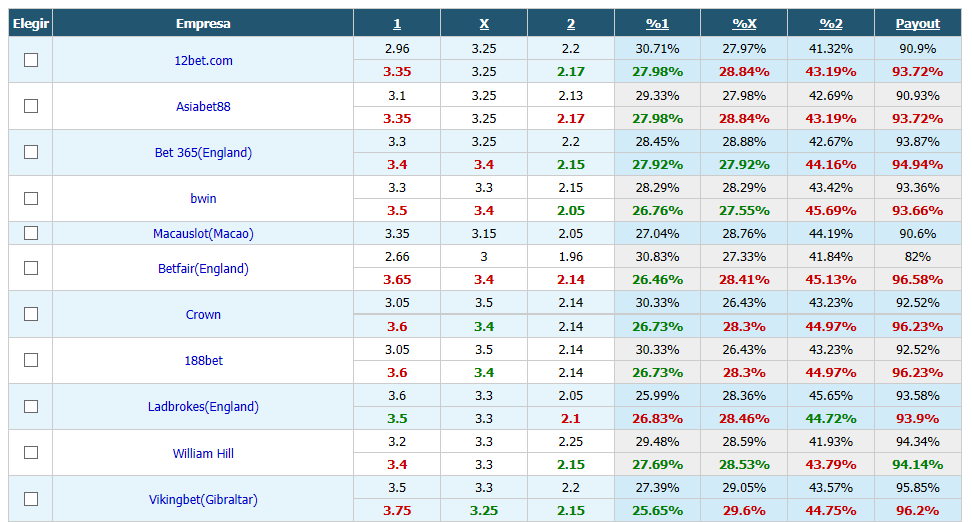Click Bet 365 current payout 94.94%
This screenshot has width=972, height=522.
(x=917, y=164)
